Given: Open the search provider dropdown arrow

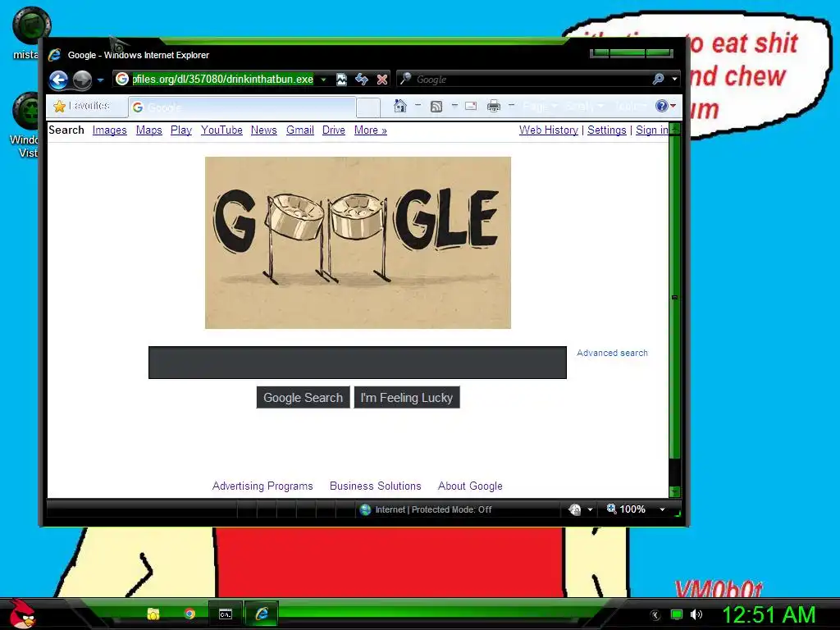Looking at the screenshot, I should [x=674, y=80].
